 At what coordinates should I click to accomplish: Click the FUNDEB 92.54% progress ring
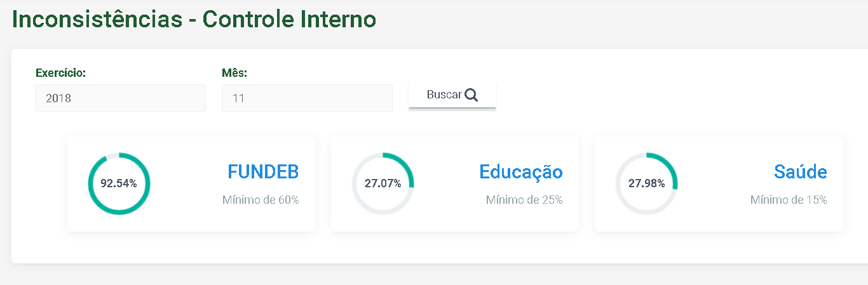(119, 183)
